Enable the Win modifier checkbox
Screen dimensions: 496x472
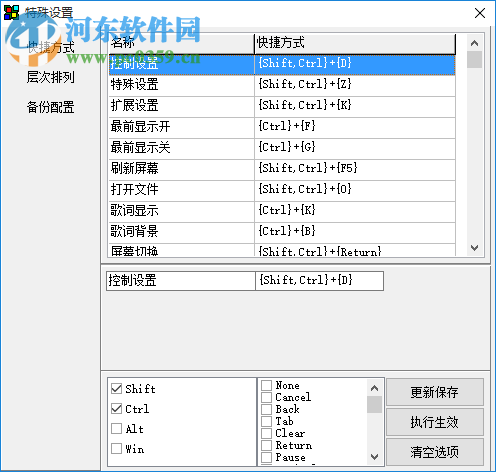coord(116,448)
